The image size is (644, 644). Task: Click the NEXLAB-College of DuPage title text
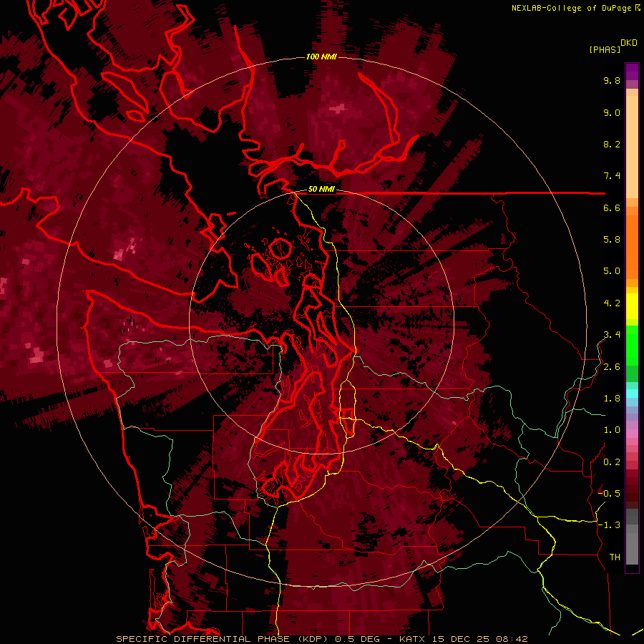click(x=571, y=8)
